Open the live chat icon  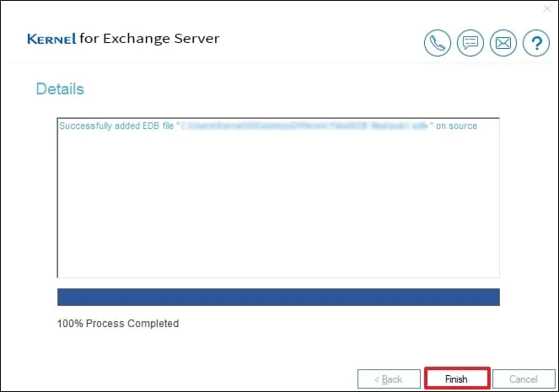click(x=470, y=43)
